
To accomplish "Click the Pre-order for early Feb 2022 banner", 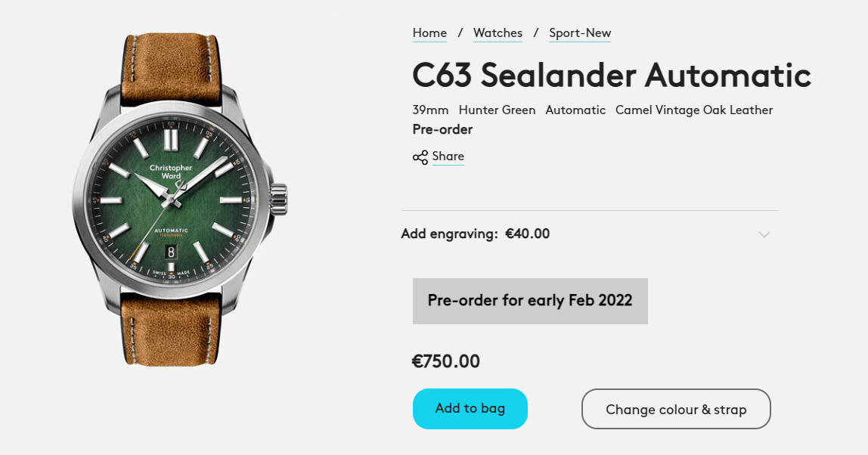I will tap(530, 301).
